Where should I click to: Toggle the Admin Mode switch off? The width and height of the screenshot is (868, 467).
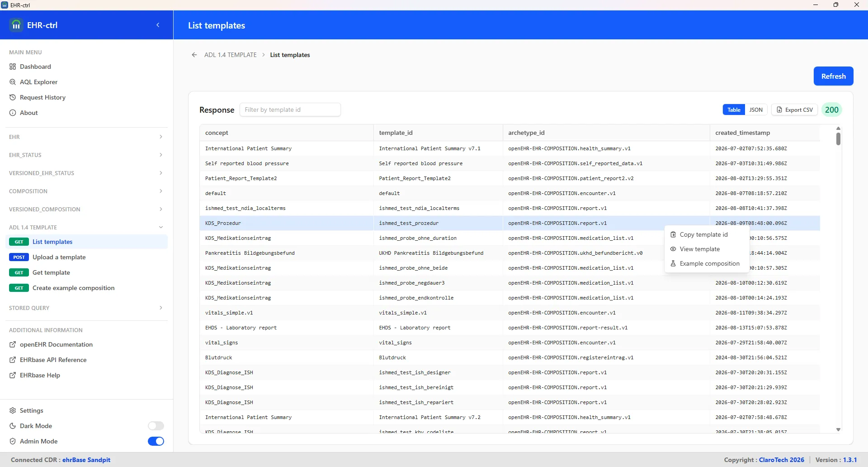point(156,441)
